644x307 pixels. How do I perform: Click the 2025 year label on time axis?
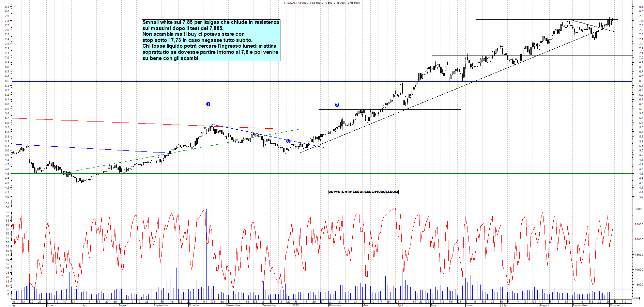(295, 305)
